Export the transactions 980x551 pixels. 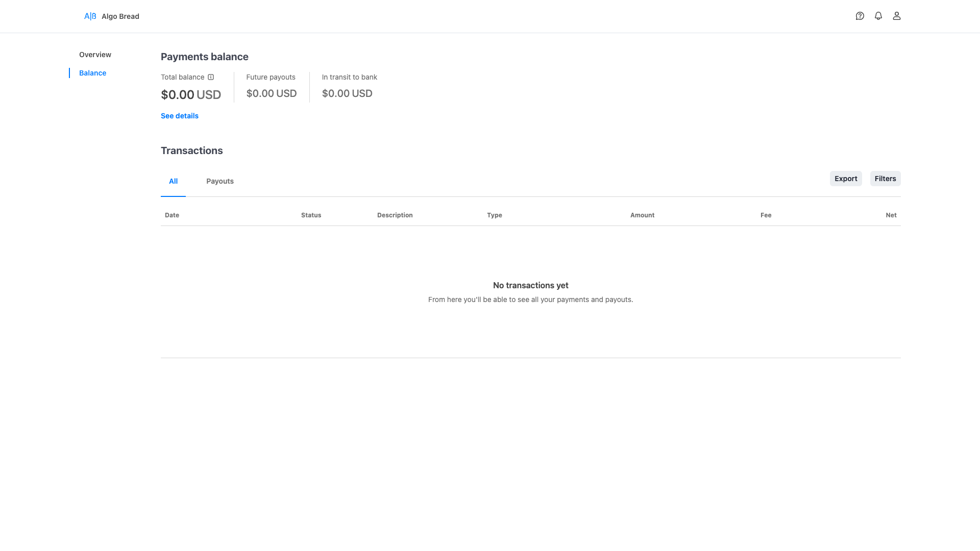pyautogui.click(x=846, y=179)
